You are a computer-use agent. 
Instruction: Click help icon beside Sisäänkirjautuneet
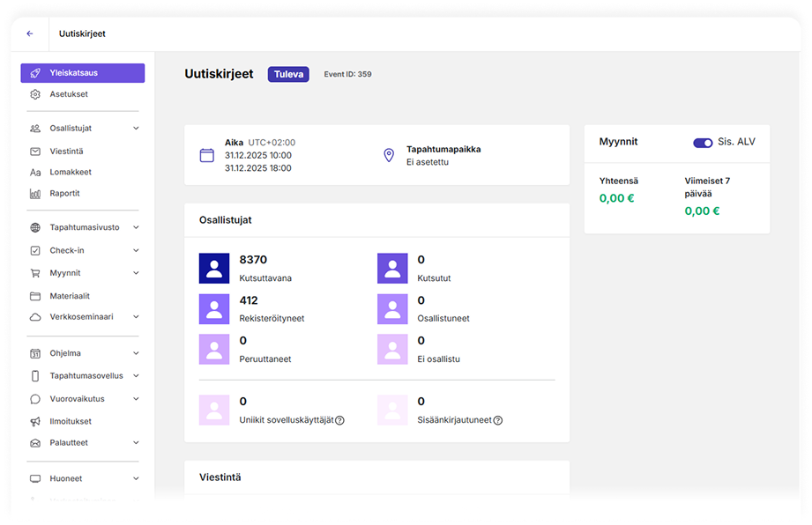tap(498, 420)
